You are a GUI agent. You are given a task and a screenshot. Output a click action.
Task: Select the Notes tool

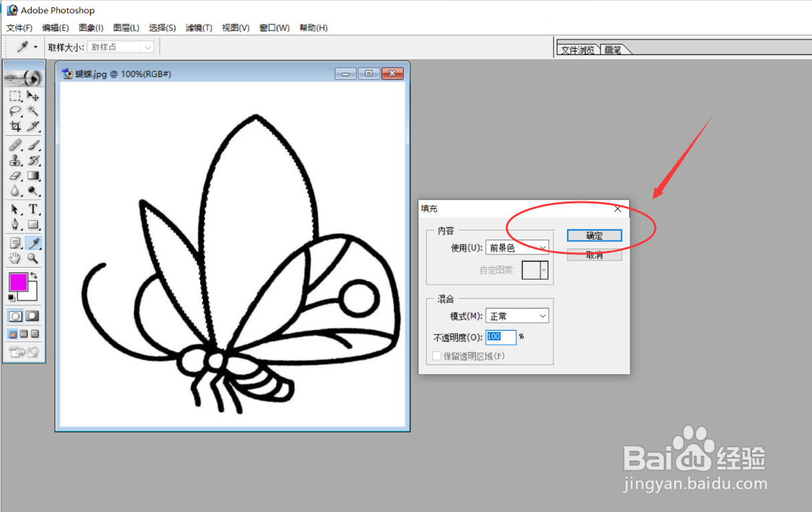point(15,242)
